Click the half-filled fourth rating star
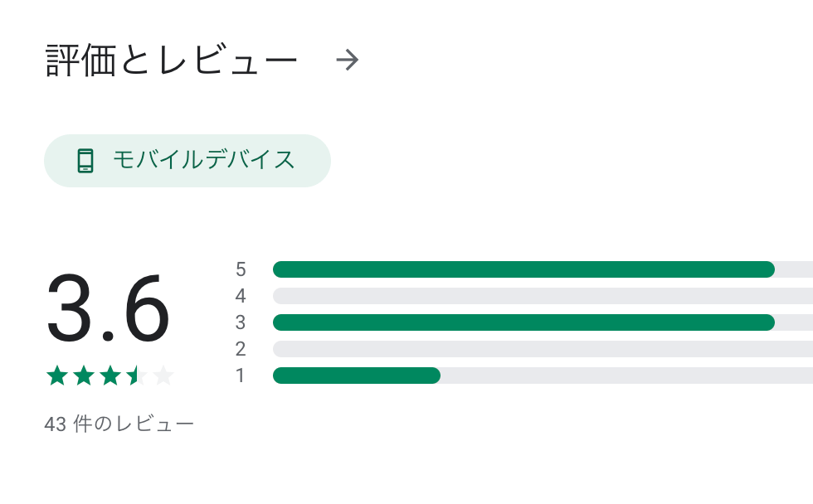 point(137,376)
